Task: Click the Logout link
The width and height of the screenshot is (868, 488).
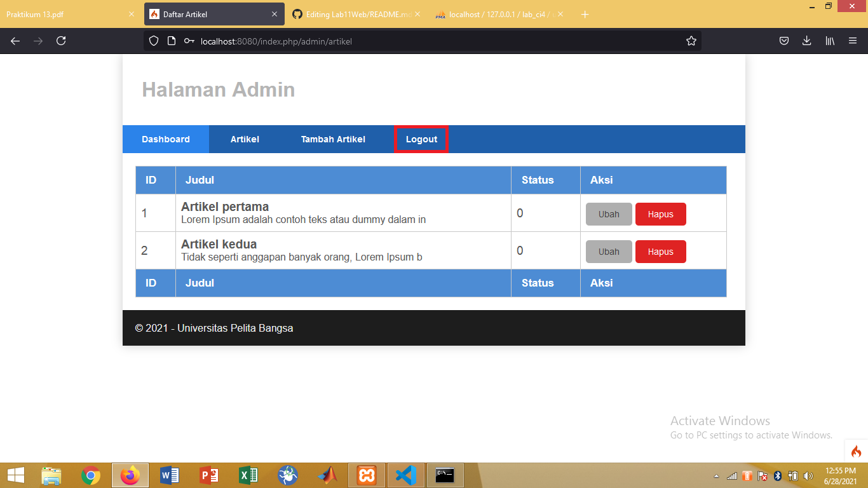Action: coord(421,139)
